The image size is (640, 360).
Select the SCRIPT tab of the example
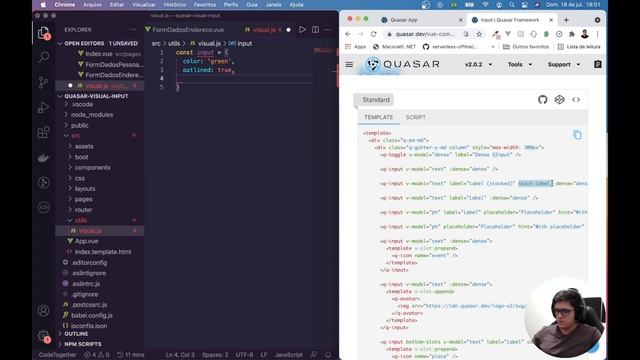[416, 117]
